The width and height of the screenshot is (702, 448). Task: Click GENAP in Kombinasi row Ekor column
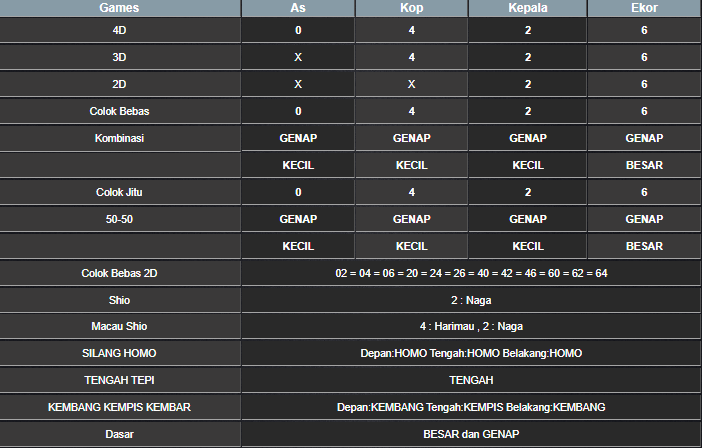click(644, 138)
